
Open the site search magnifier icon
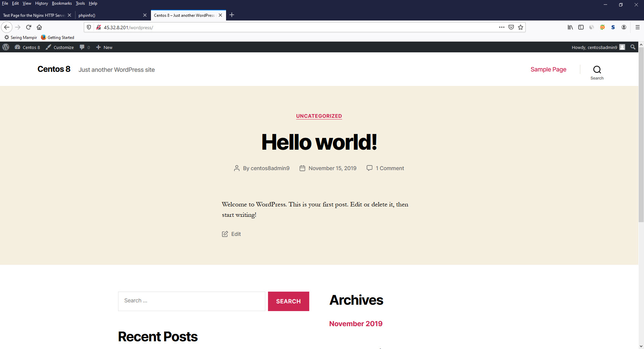point(597,70)
